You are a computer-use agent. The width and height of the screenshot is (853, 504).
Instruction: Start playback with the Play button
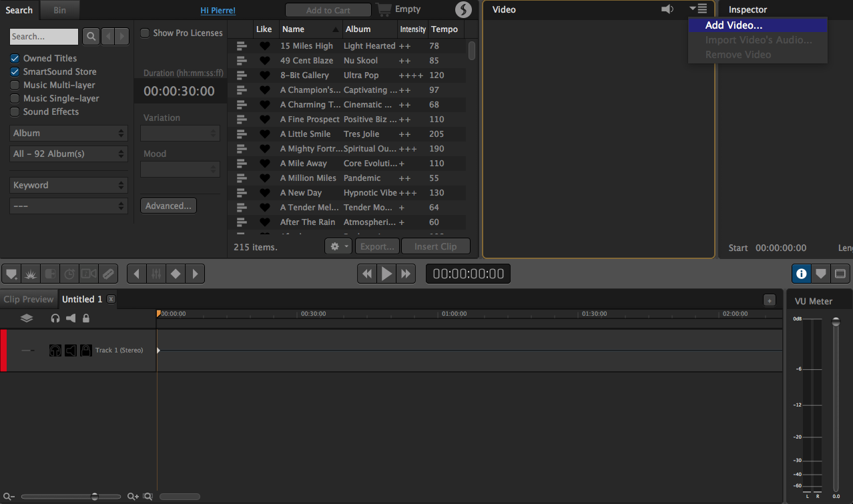click(386, 274)
